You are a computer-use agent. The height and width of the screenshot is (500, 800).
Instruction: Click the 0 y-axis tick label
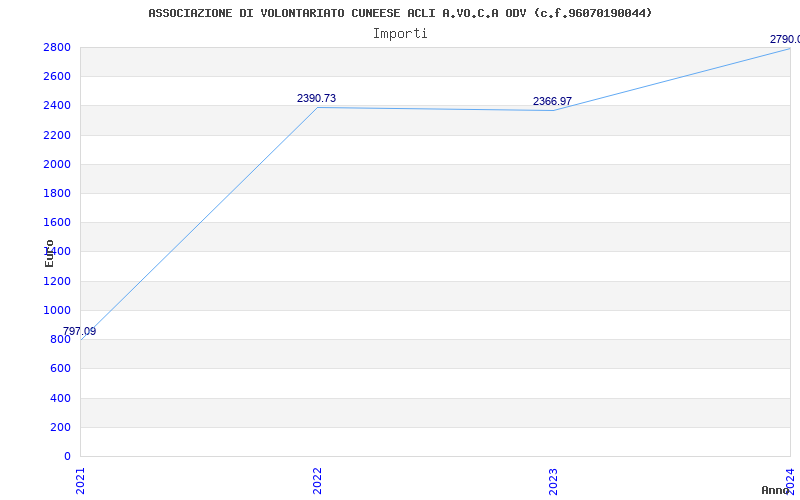point(68,456)
